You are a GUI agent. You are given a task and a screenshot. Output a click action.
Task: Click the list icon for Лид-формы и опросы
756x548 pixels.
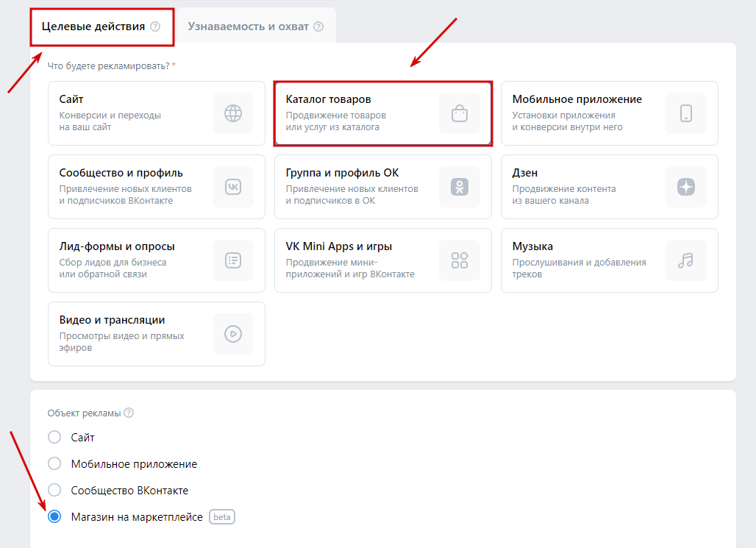coord(233,260)
